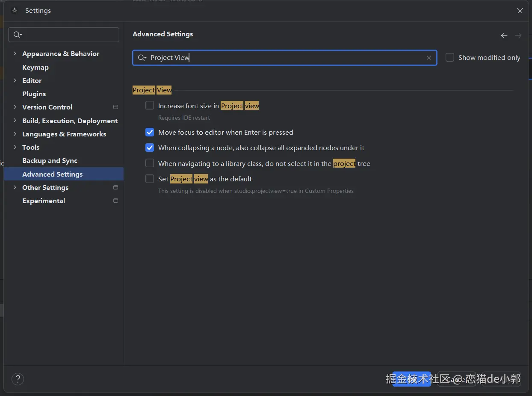The height and width of the screenshot is (396, 532).
Task: Click the forward navigation arrow
Action: coord(518,35)
